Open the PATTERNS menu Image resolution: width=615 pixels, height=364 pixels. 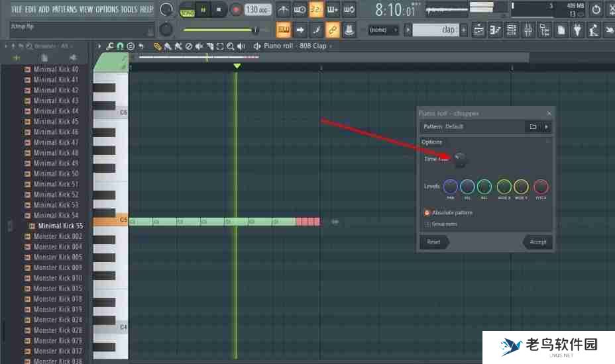pos(65,9)
